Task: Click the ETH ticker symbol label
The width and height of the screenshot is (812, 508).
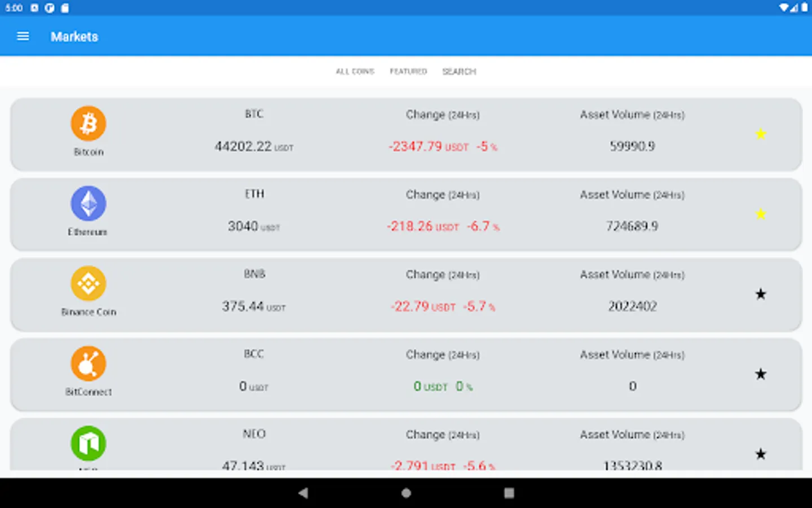Action: tap(254, 194)
